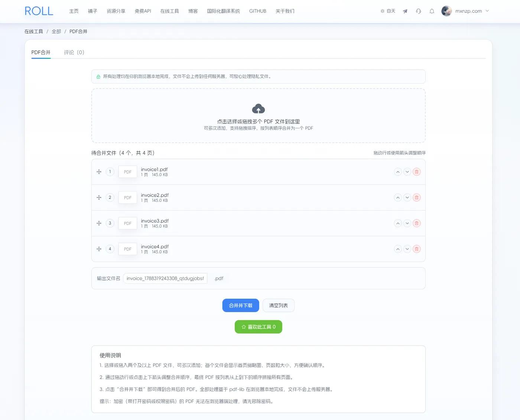Image resolution: width=520 pixels, height=420 pixels.
Task: Open the GITHUB link in navigation
Action: point(258,11)
